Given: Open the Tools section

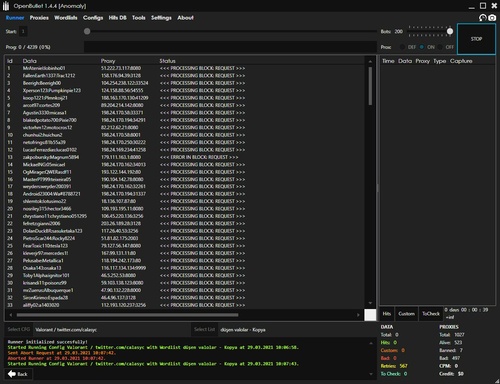Looking at the screenshot, I should click(139, 18).
